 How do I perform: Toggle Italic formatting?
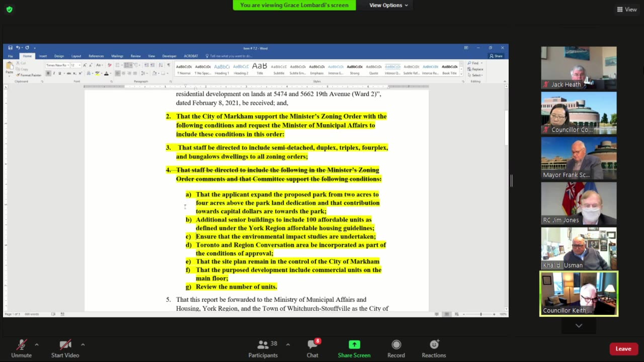(54, 73)
